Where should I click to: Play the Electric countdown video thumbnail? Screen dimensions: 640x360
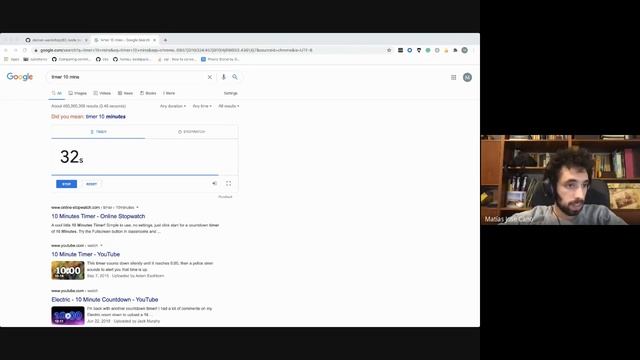68,316
